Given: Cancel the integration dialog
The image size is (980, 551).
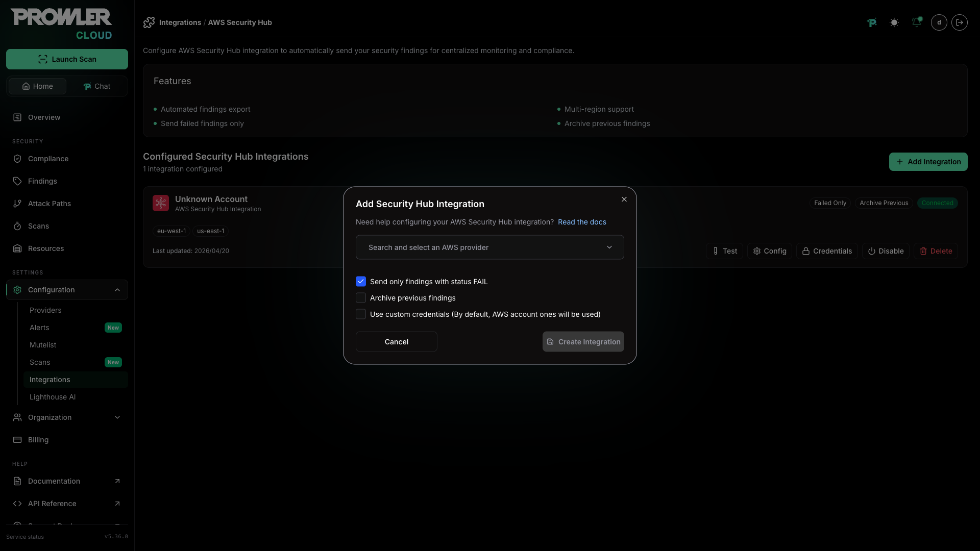Looking at the screenshot, I should click(x=397, y=342).
